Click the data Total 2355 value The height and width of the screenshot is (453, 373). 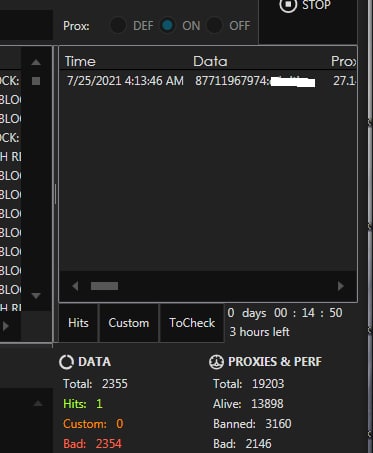coord(115,384)
